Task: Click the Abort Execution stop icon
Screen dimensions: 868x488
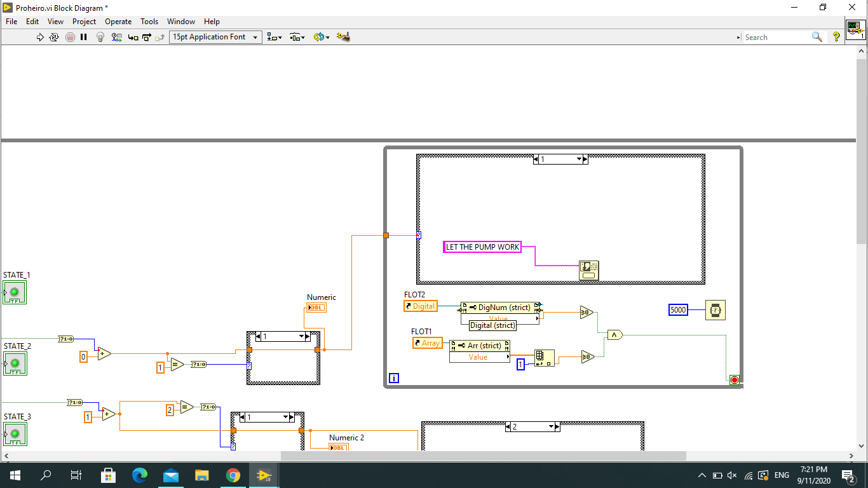Action: [70, 37]
